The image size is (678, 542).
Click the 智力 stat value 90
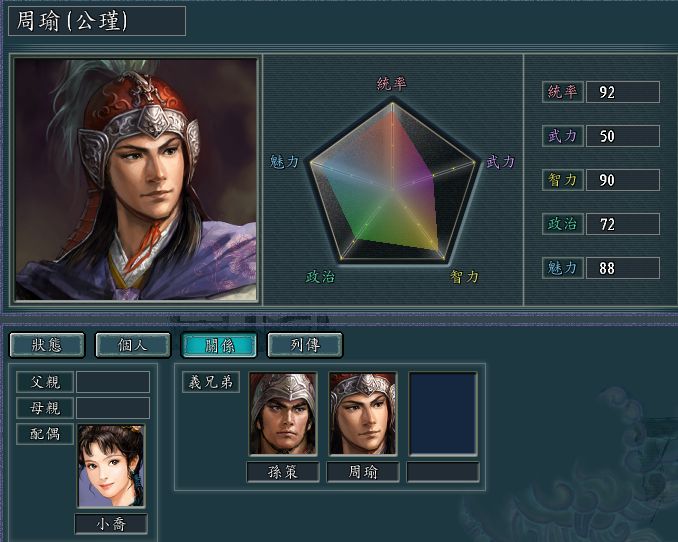click(x=623, y=180)
